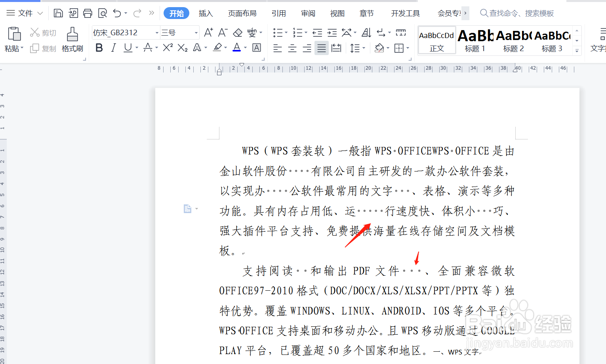Click the character border (boxed A) icon
606x364 pixels.
257,48
